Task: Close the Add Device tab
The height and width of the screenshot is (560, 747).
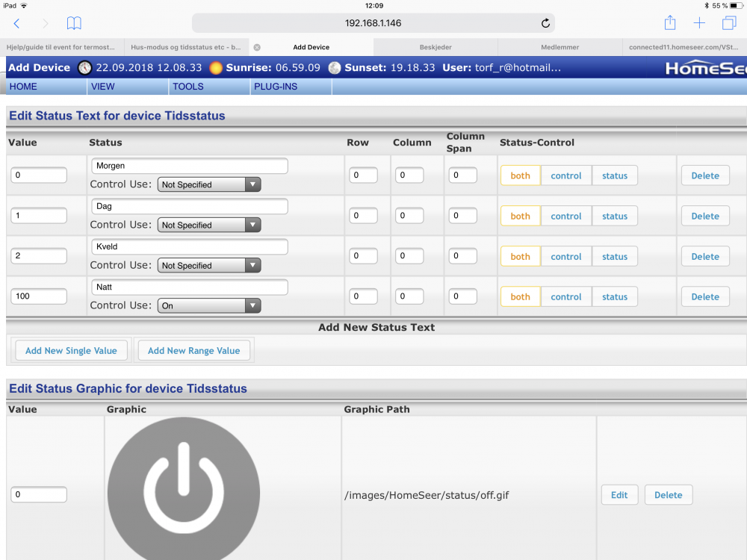Action: tap(257, 47)
